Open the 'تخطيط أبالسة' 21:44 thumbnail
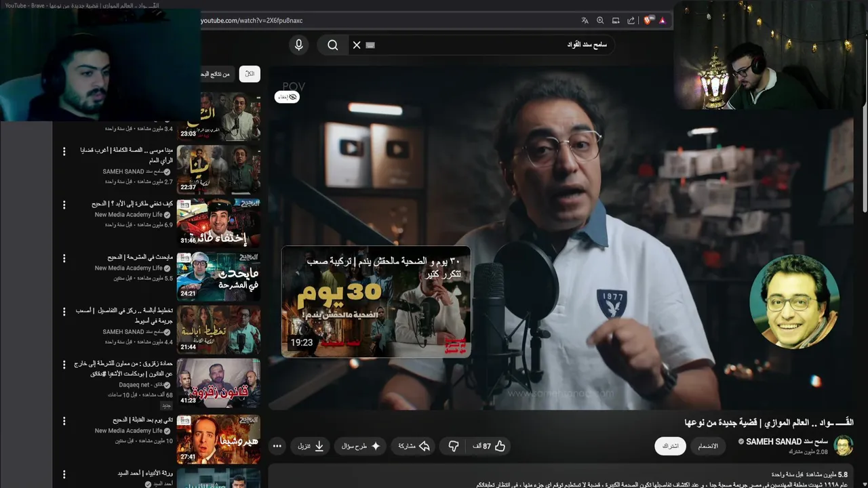The height and width of the screenshot is (488, 868). pyautogui.click(x=218, y=330)
